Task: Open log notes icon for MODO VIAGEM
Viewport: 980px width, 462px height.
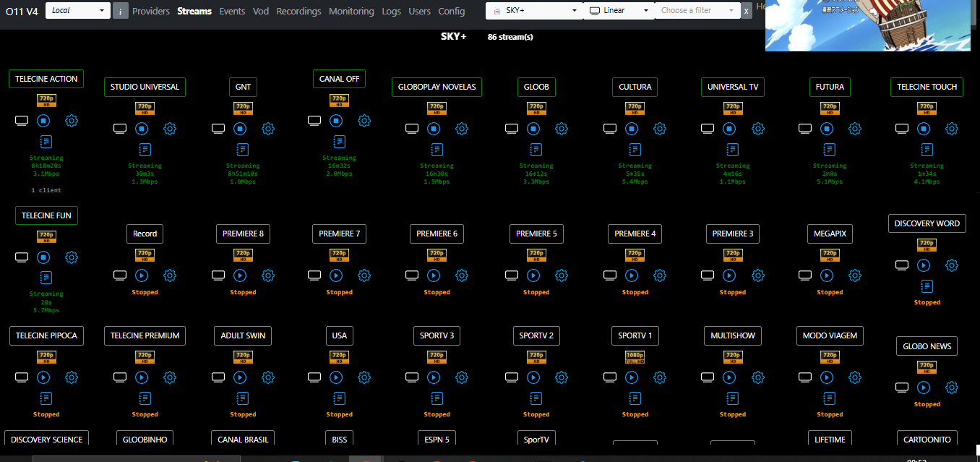Action: point(830,398)
